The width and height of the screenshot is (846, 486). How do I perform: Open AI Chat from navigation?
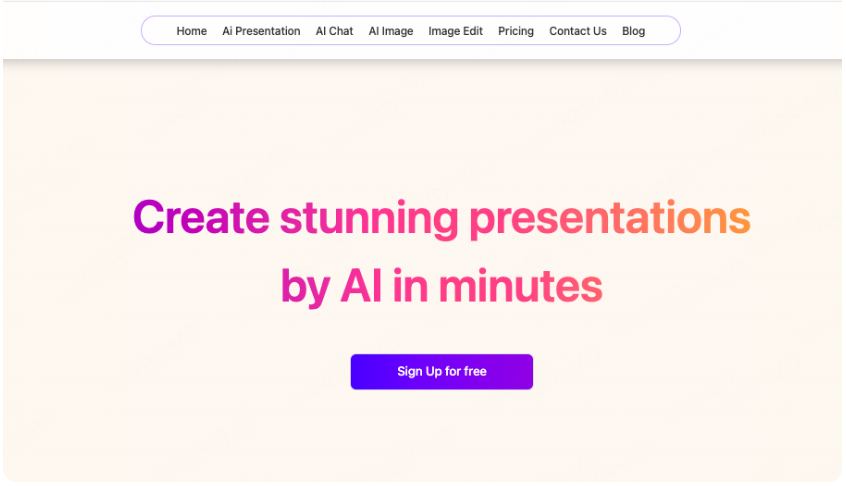click(x=334, y=31)
